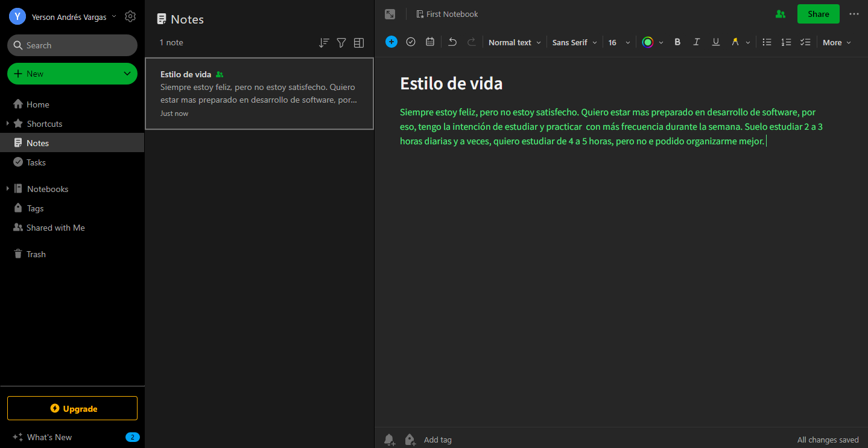Expand the Shortcuts tree arrow

7,124
